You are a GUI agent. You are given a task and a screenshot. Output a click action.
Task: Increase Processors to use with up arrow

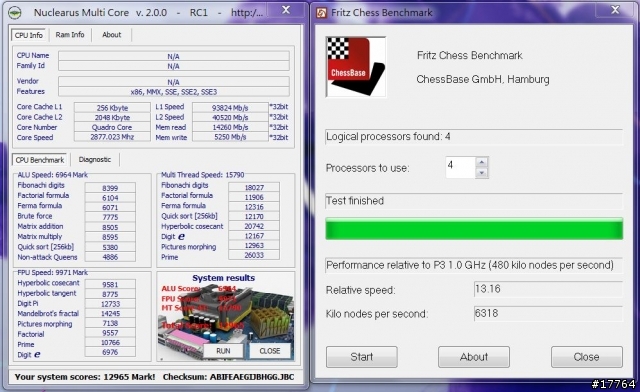point(482,162)
